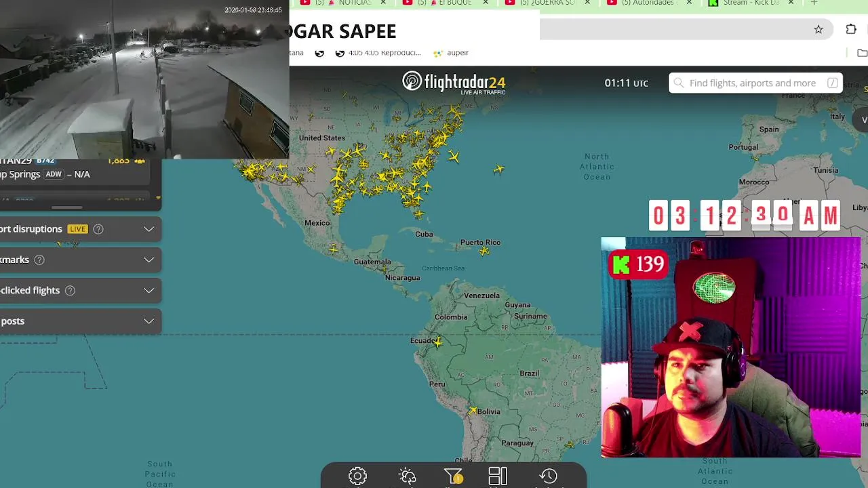Open the Playback history clock icon
Screen dimensions: 868x488
pos(549,476)
